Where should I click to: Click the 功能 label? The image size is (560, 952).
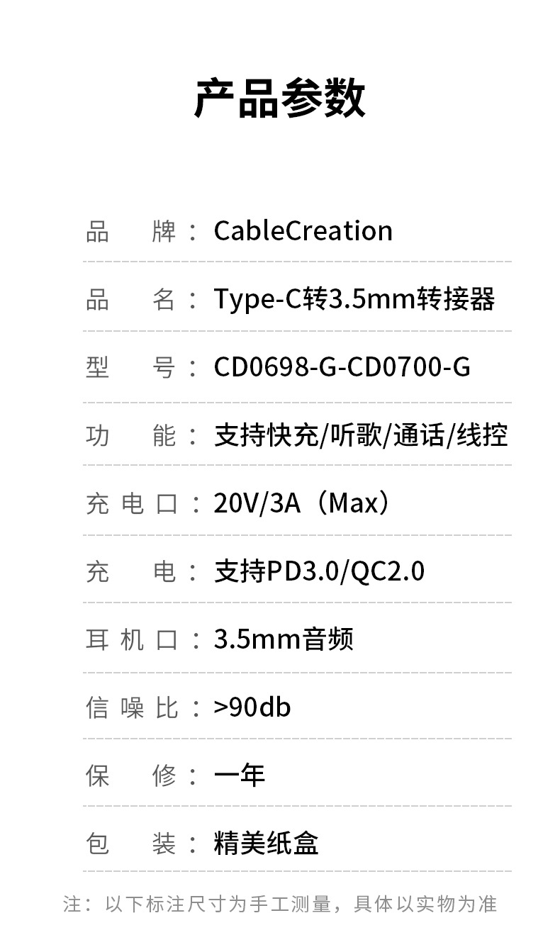point(131,435)
